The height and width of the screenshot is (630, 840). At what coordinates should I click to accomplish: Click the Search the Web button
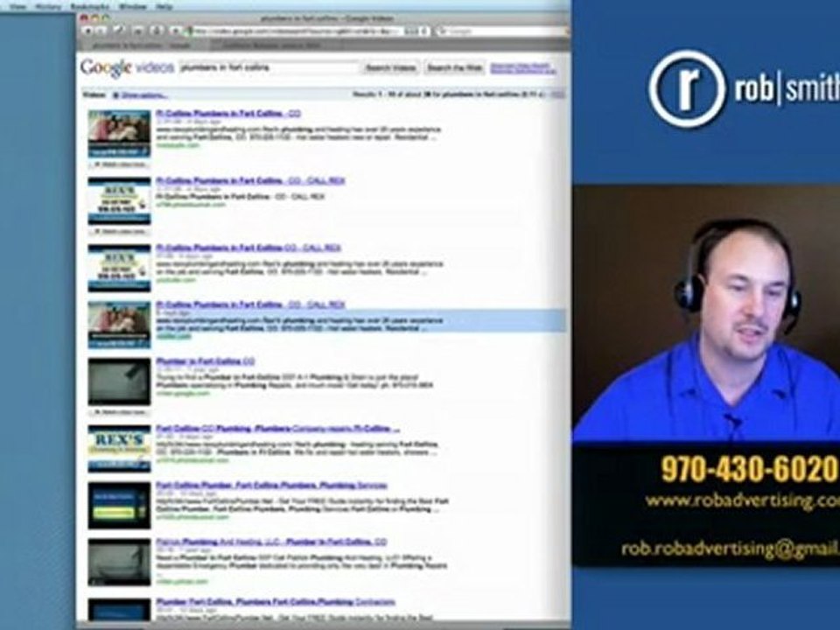click(x=454, y=68)
